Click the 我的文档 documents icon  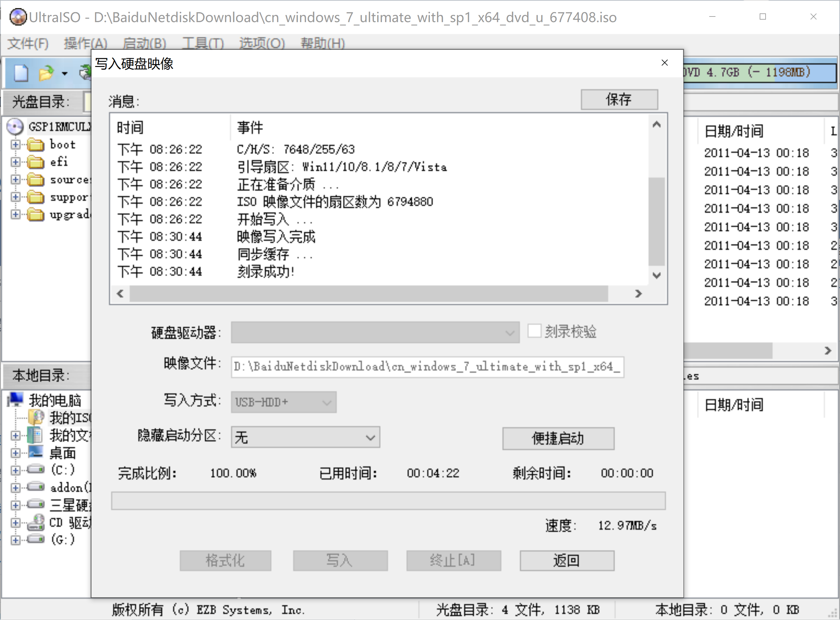(x=35, y=435)
